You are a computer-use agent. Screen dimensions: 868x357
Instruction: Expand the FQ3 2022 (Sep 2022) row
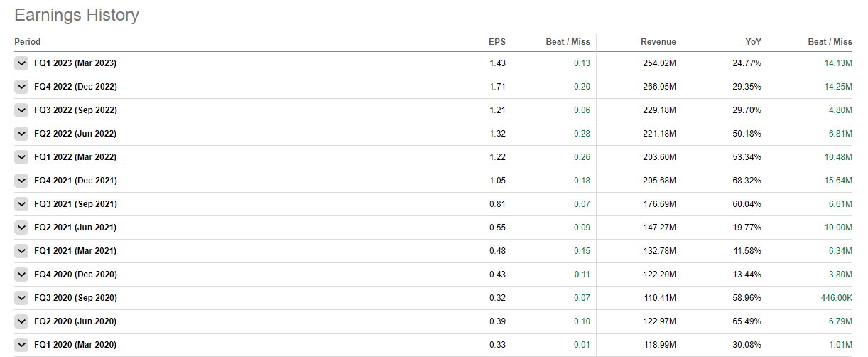tap(21, 110)
